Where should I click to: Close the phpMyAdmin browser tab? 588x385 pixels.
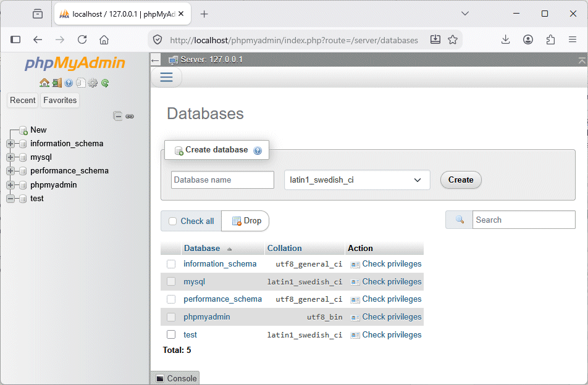(181, 14)
